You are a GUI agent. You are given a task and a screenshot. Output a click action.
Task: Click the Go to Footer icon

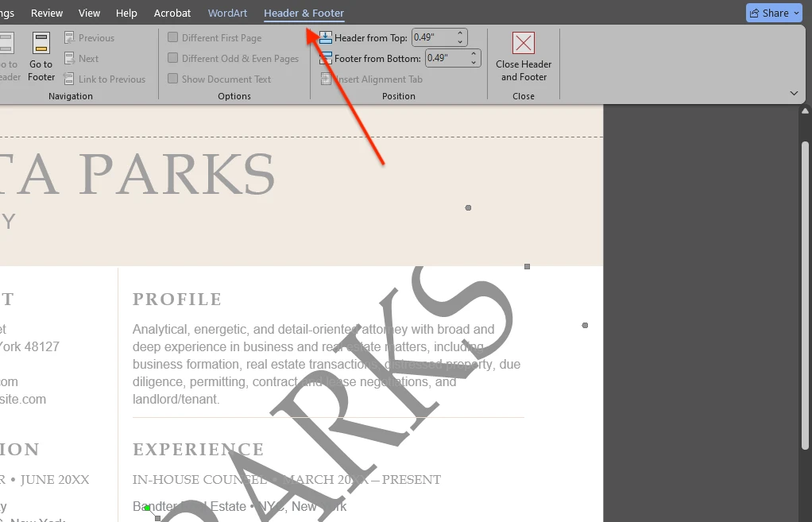pos(41,43)
